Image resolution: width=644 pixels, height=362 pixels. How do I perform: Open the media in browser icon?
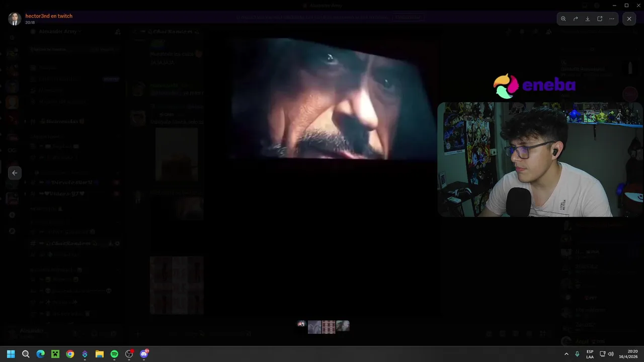[600, 19]
